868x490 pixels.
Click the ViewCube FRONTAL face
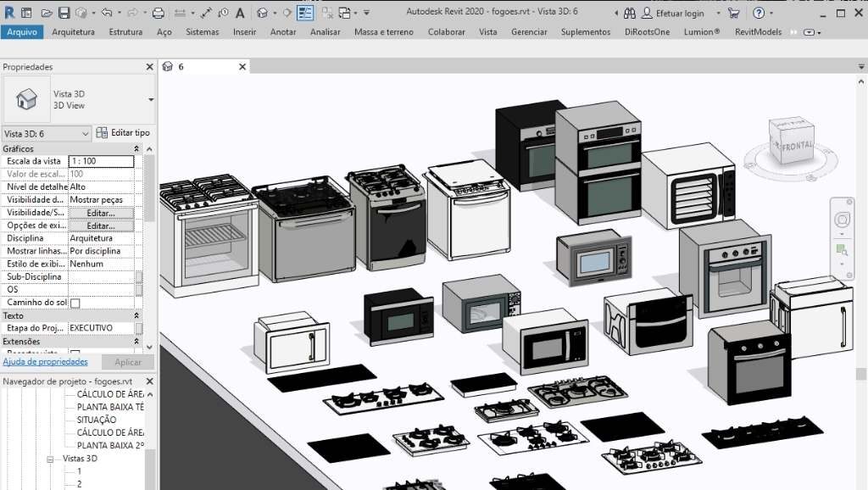coord(798,146)
